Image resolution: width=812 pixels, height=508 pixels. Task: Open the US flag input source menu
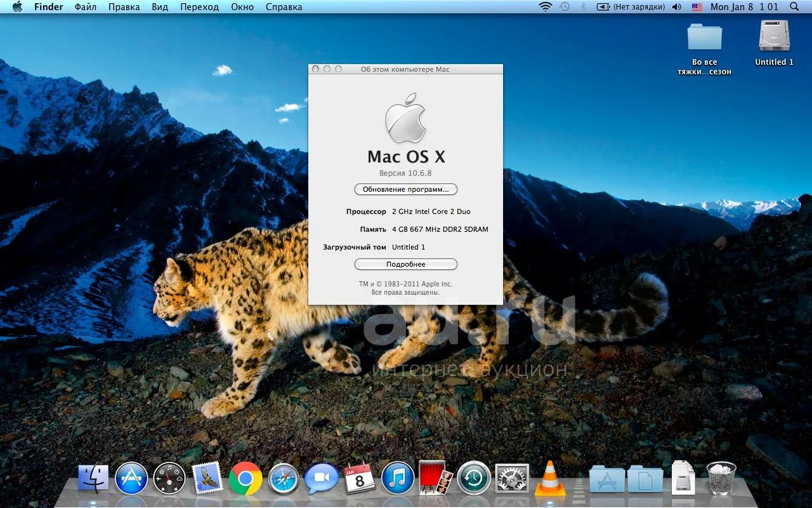click(697, 7)
